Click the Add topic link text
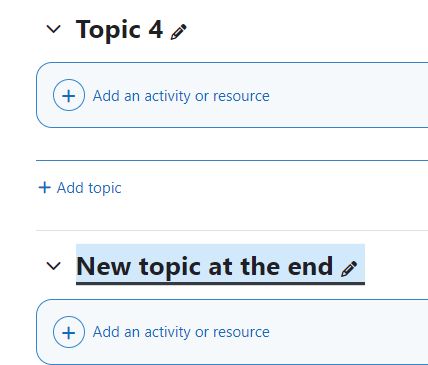This screenshot has height=365, width=428. pos(89,188)
